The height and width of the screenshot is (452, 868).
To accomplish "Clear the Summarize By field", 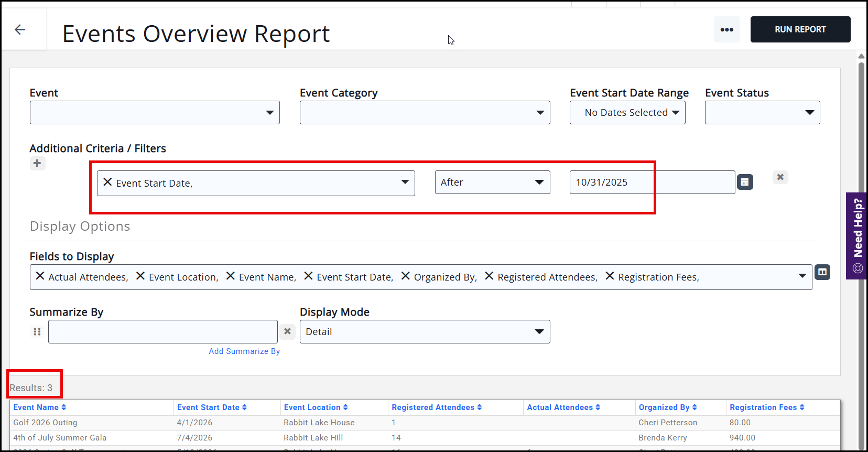I will click(287, 331).
